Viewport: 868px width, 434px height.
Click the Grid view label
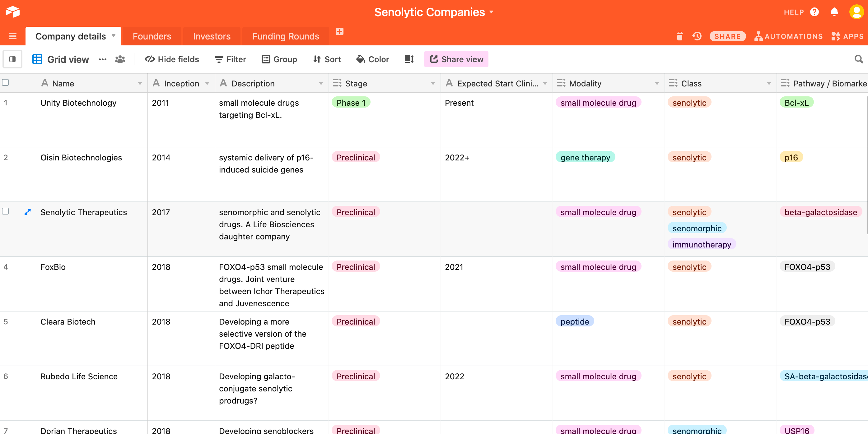68,60
